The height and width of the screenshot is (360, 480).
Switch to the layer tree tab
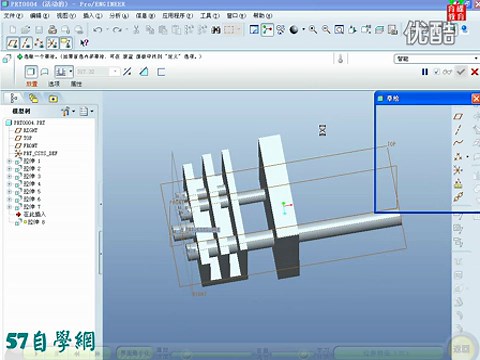[x=33, y=98]
